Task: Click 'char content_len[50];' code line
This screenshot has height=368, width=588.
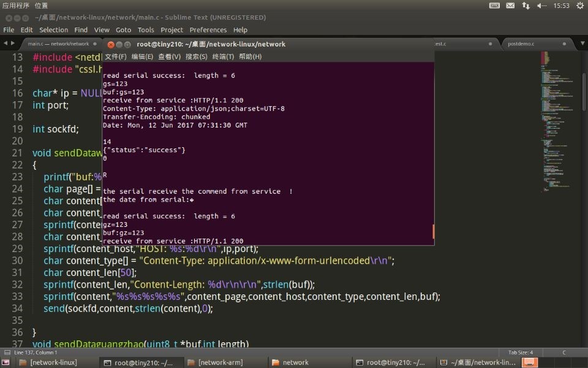Action: [90, 272]
